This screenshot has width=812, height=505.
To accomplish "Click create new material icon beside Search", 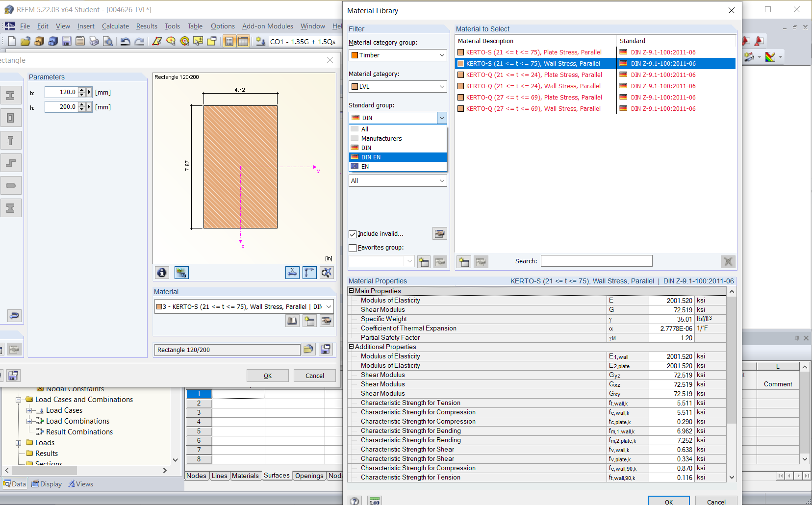I will click(x=463, y=262).
